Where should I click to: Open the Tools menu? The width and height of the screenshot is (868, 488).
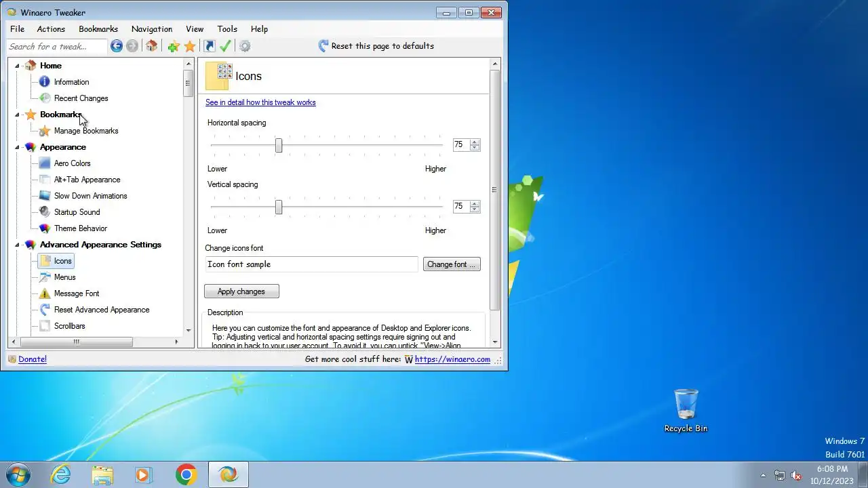[x=227, y=28]
